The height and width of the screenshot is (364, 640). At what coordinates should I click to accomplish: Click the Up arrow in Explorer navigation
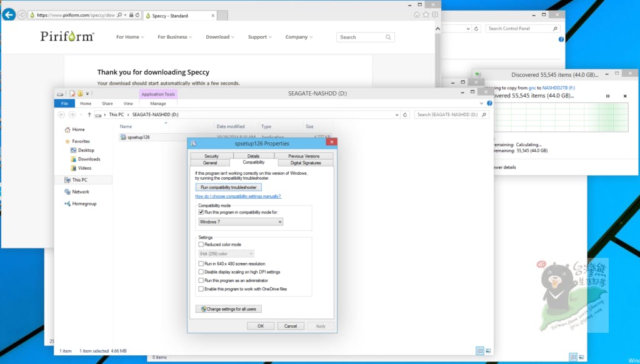click(x=90, y=115)
